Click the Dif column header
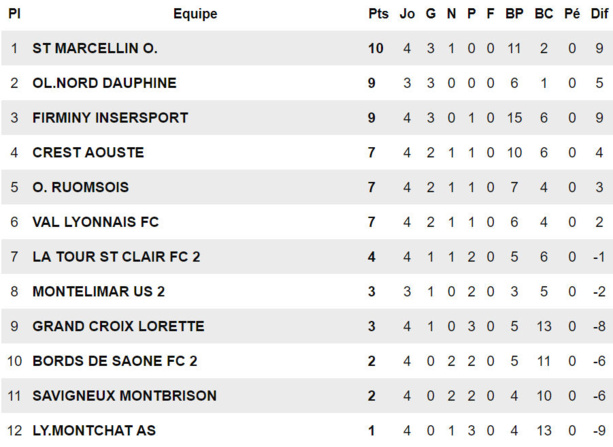The image size is (613, 447). point(598,14)
